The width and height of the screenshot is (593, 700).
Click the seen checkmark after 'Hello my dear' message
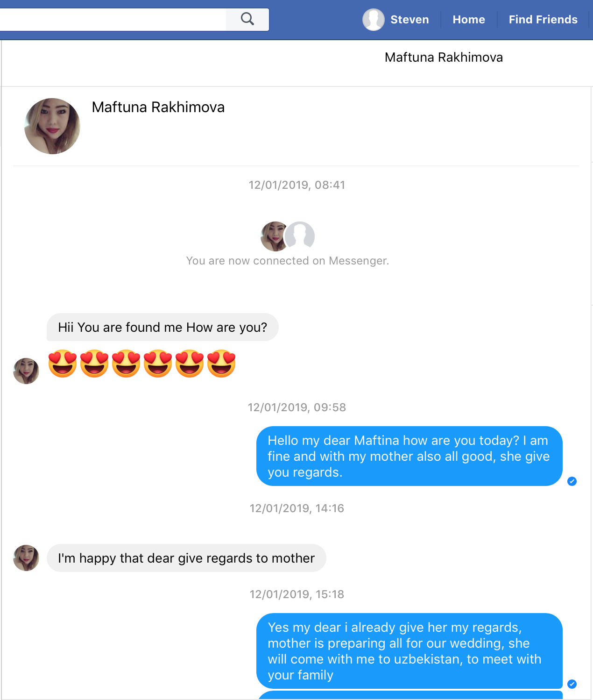click(x=572, y=481)
